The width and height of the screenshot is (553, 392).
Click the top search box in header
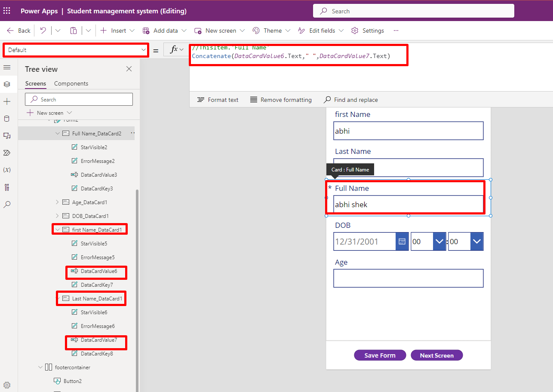tap(413, 11)
